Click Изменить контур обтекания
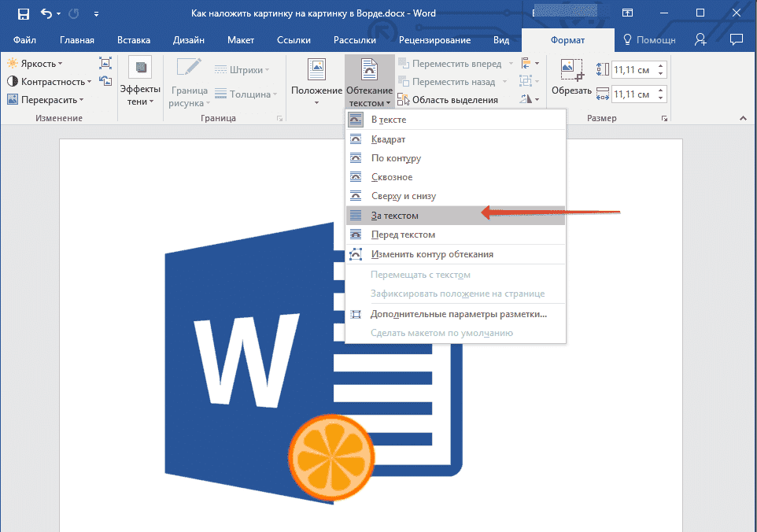The image size is (757, 532). 425,253
